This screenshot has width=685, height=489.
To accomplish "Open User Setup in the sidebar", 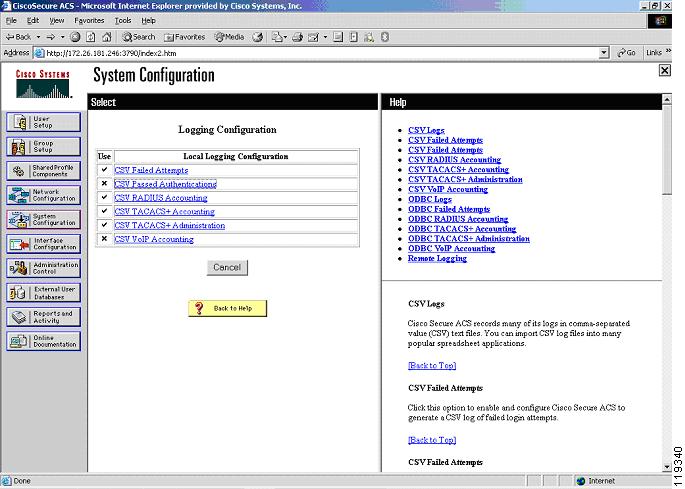I will 43,122.
